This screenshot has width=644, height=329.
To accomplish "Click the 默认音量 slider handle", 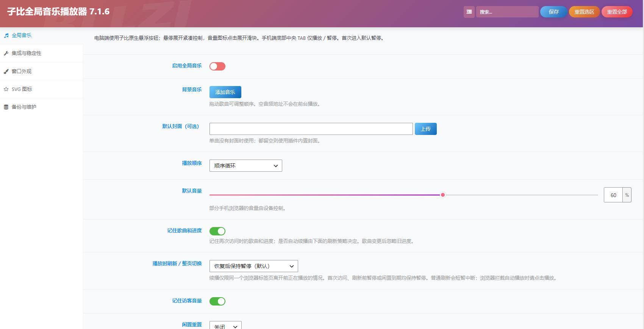I will coord(442,195).
